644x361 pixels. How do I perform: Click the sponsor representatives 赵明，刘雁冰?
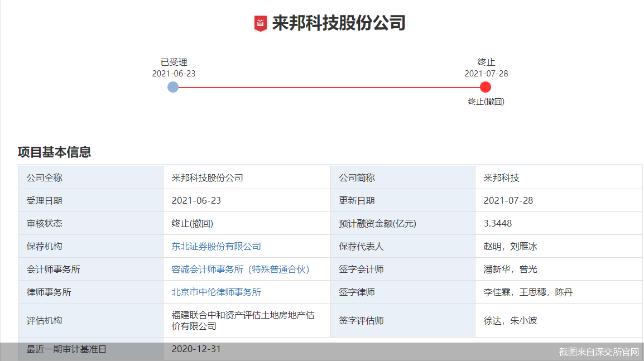(x=510, y=247)
